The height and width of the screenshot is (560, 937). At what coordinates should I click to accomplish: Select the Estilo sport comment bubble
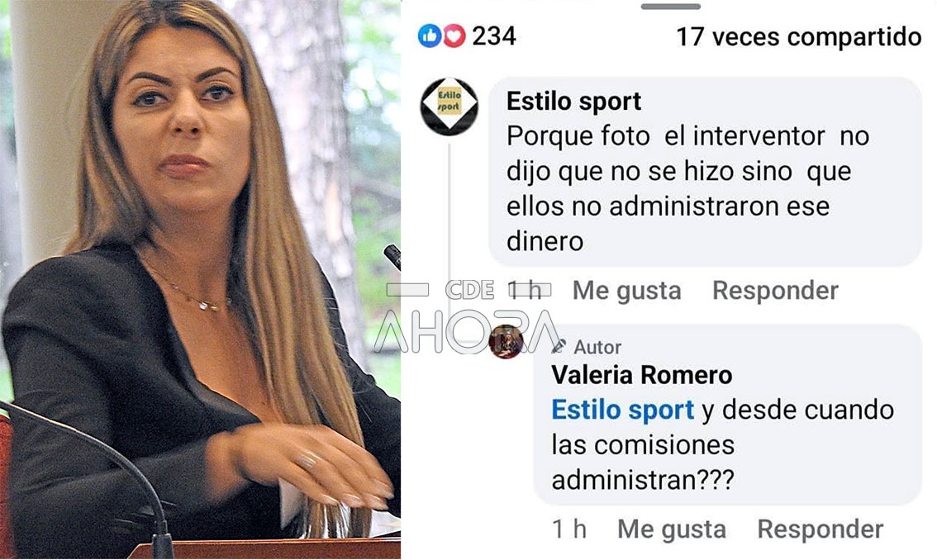click(x=705, y=171)
